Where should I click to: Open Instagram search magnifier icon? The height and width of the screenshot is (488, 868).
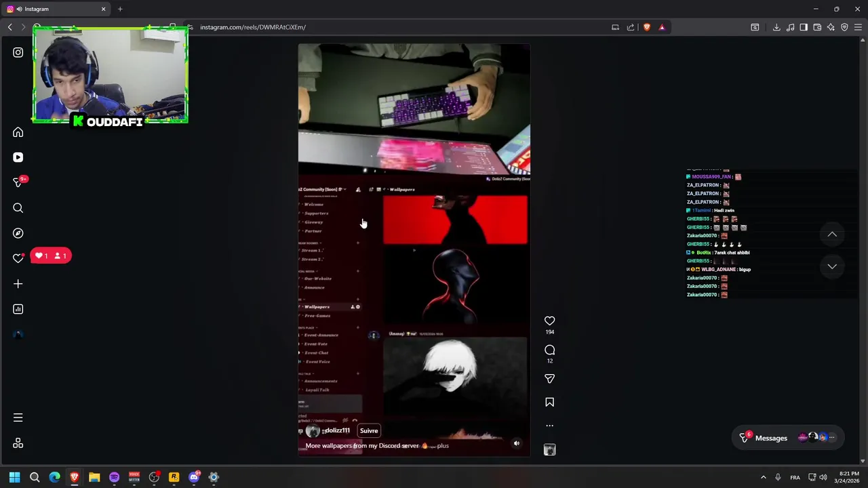click(18, 208)
